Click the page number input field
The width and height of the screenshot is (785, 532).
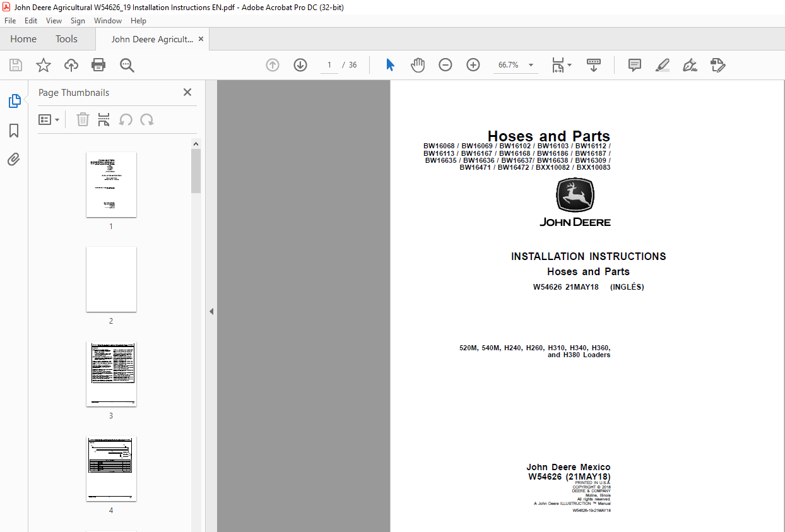pos(329,65)
